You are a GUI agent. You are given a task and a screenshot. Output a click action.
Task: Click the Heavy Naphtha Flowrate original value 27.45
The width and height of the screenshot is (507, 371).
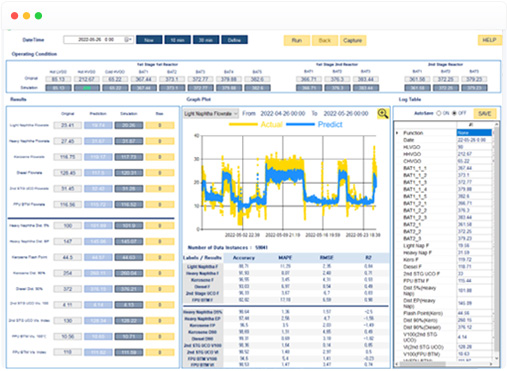(68, 141)
